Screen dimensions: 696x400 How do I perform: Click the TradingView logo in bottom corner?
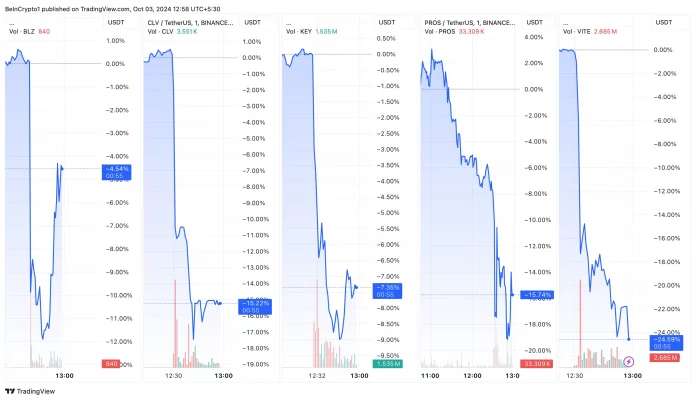(30, 391)
